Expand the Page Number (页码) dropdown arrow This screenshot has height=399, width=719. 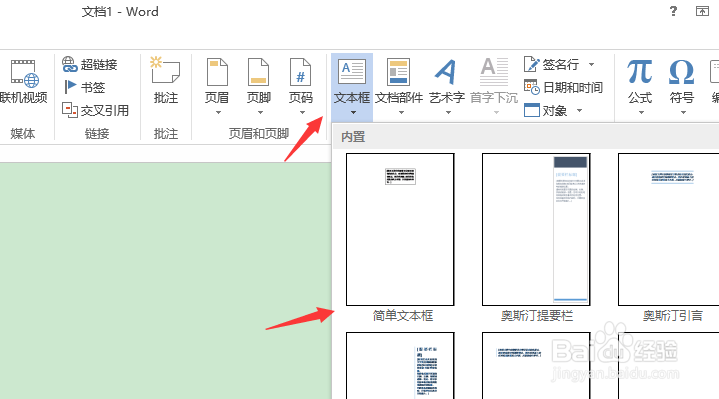pyautogui.click(x=302, y=112)
